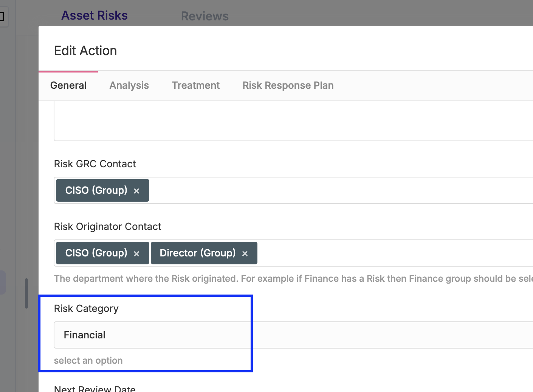Select the CISO (Group) chip in Risk GRC Contact

click(96, 190)
